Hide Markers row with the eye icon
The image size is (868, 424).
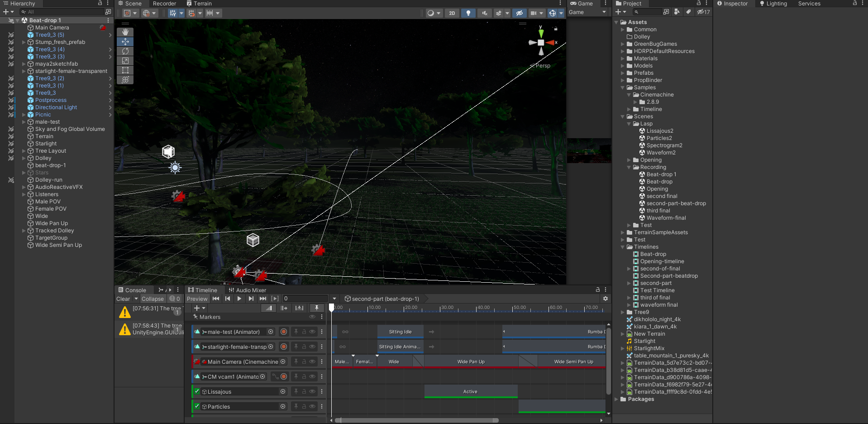point(312,317)
